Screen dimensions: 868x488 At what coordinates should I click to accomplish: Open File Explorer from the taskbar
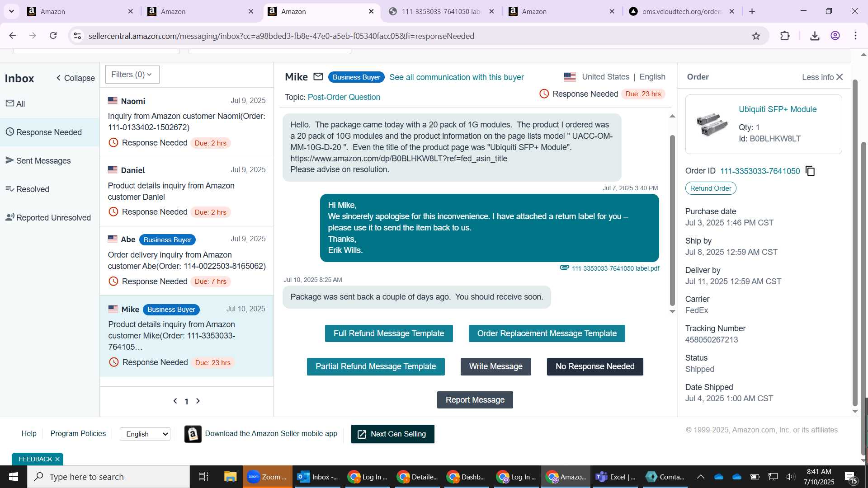230,477
